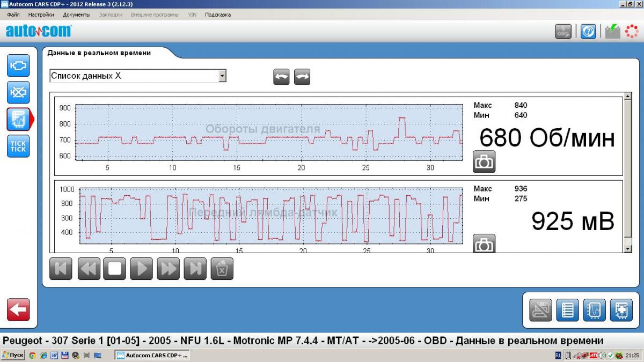The image size is (644, 362).
Task: Switch to graph view icon
Action: click(594, 310)
